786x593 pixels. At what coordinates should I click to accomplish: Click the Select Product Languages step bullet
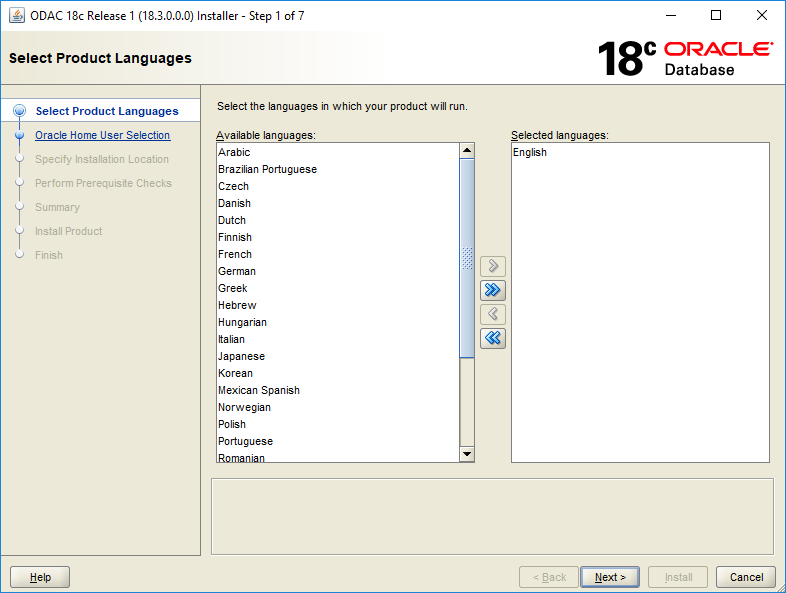coord(20,111)
